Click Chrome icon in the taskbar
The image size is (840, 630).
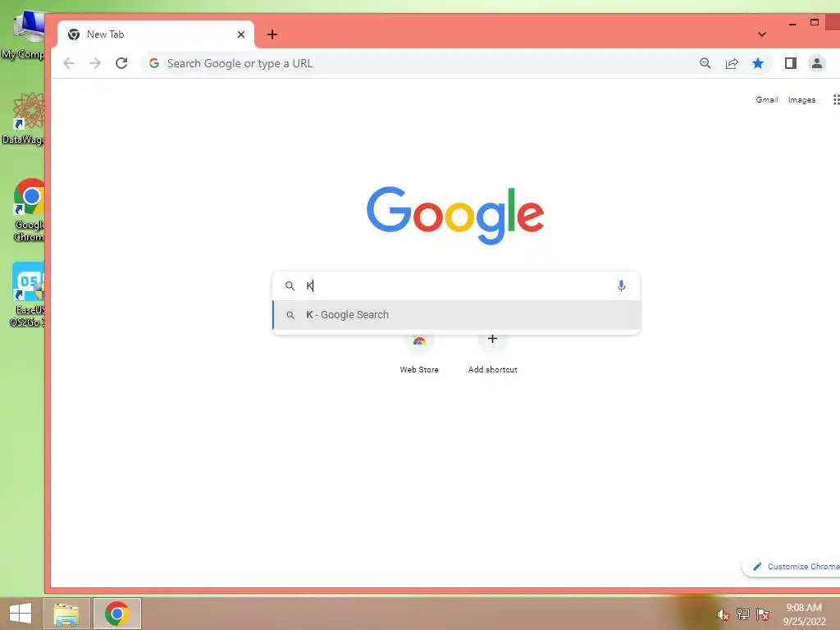116,614
